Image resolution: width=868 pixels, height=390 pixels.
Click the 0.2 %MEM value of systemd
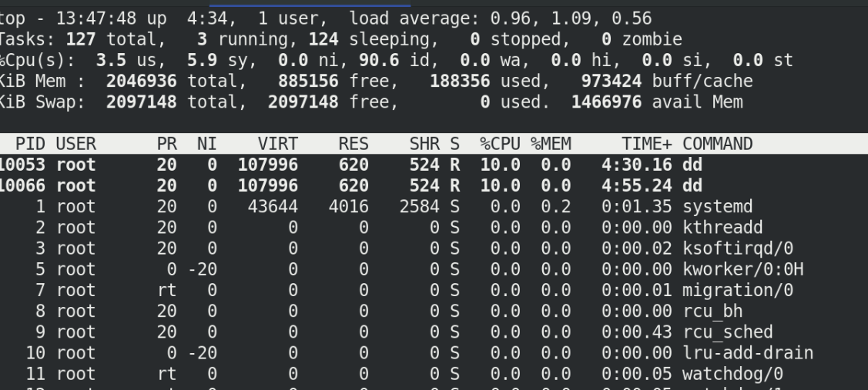click(556, 206)
